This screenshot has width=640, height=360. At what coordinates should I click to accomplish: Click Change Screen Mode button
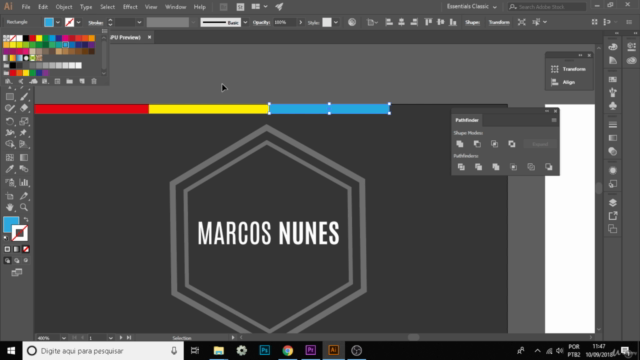pos(17,272)
